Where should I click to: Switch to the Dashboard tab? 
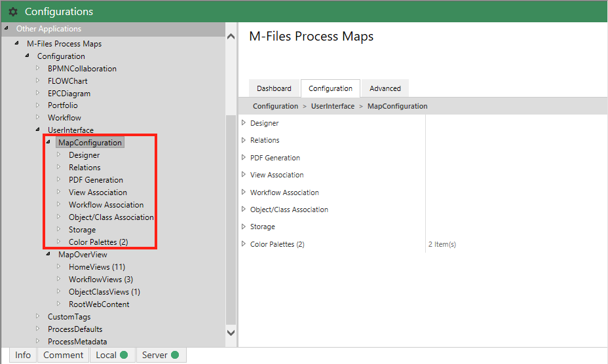coord(274,88)
